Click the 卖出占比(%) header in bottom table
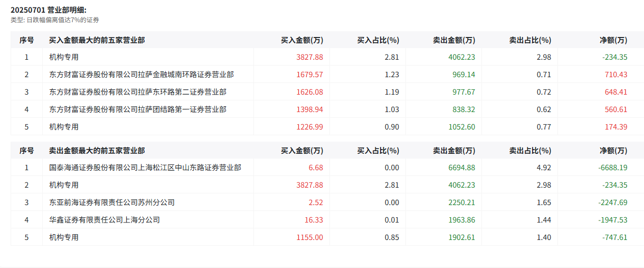644x268 pixels. (530, 151)
